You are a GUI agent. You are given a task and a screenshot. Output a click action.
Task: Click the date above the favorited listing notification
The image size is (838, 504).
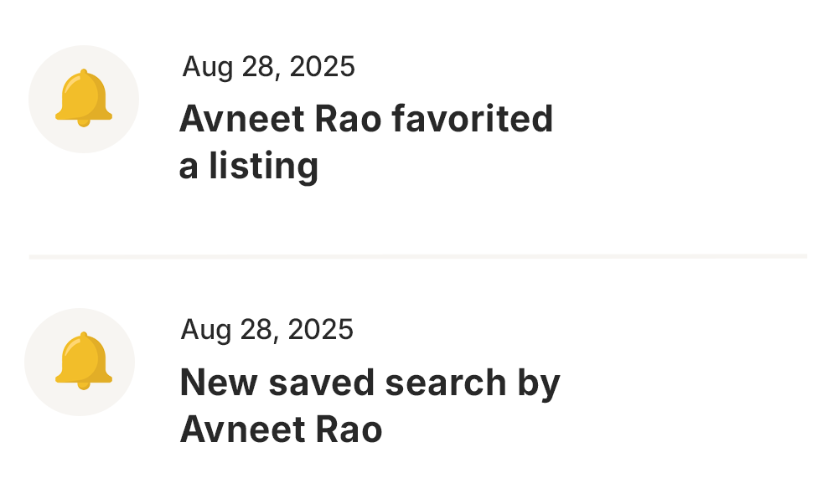click(x=268, y=67)
